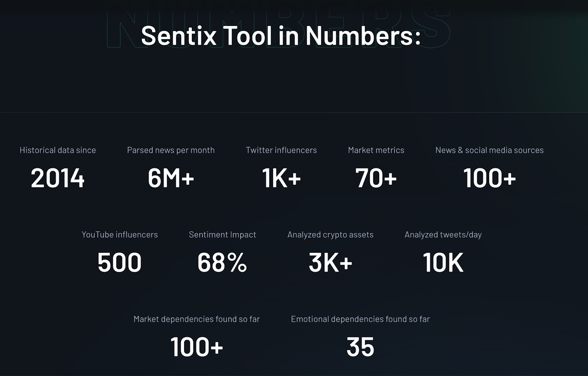Screen dimensions: 588x376
Task: Click the 6M+ statistic value
Action: (171, 178)
